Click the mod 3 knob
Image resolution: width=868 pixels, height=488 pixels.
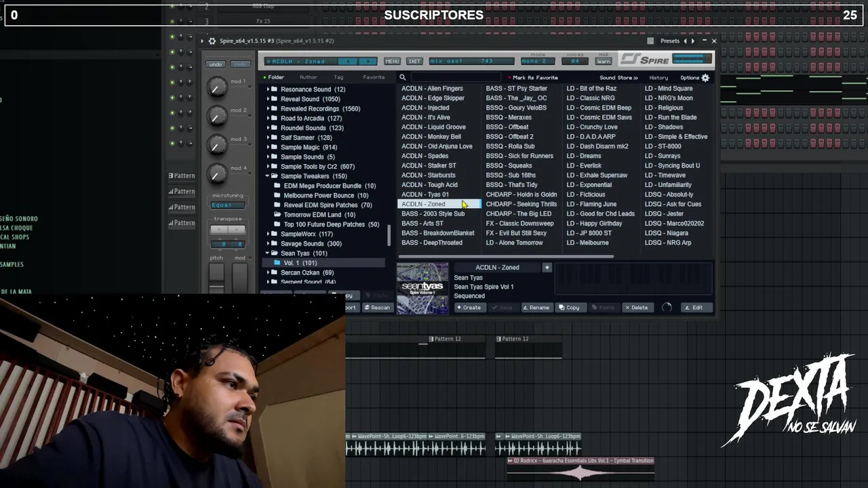pos(216,144)
